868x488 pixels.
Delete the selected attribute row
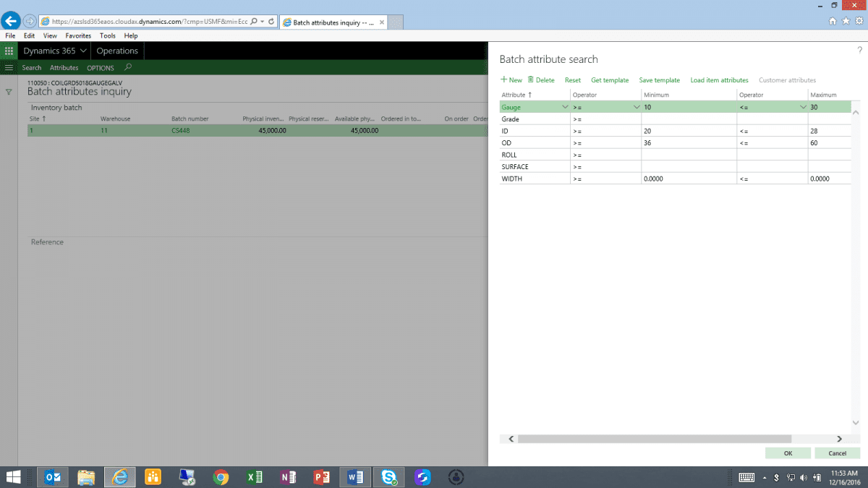point(541,80)
